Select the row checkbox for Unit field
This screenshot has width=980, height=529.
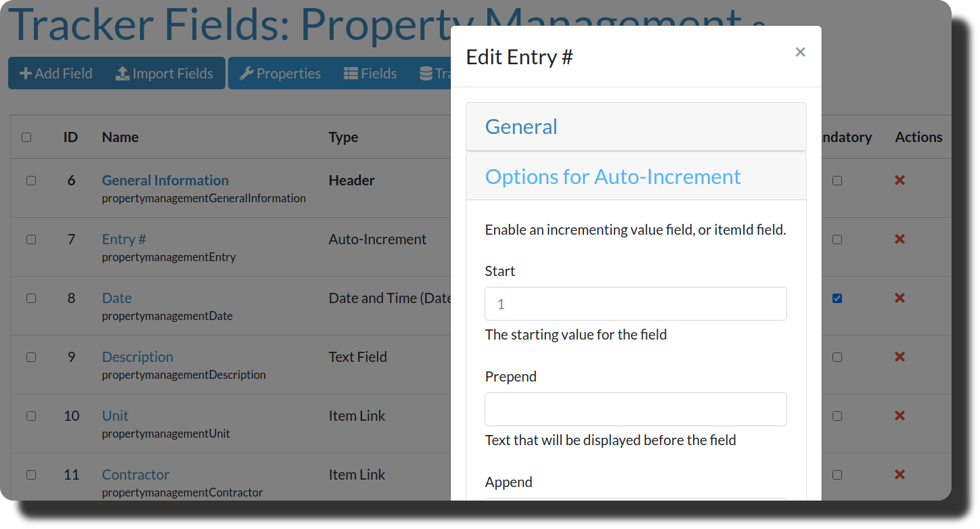click(31, 416)
